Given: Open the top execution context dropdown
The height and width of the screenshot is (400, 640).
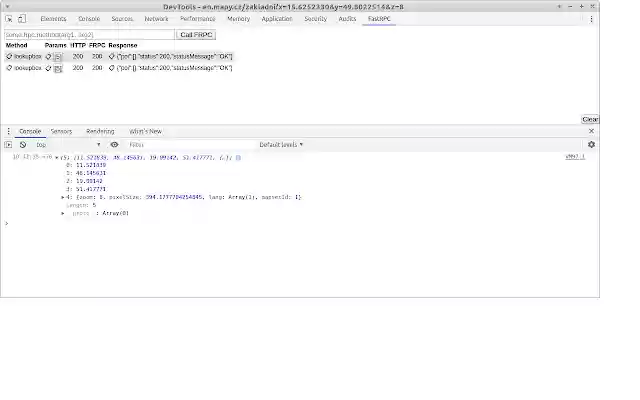Looking at the screenshot, I should [68, 144].
